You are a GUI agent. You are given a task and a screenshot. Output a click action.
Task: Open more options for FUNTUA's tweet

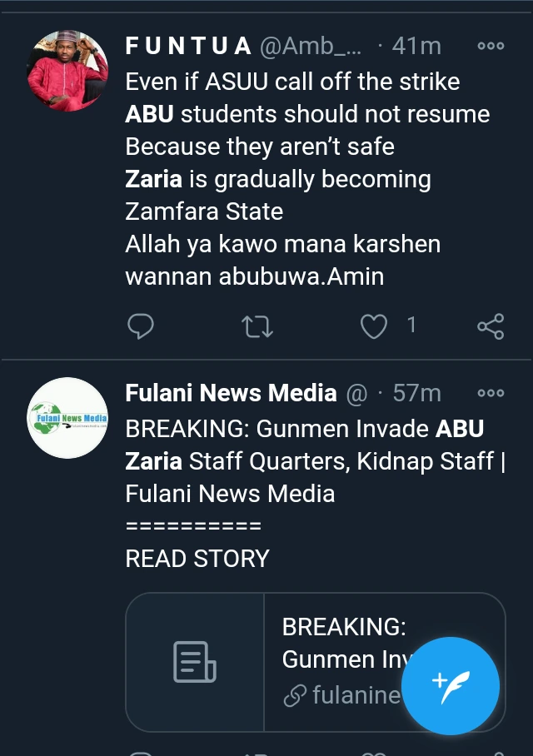(x=491, y=47)
